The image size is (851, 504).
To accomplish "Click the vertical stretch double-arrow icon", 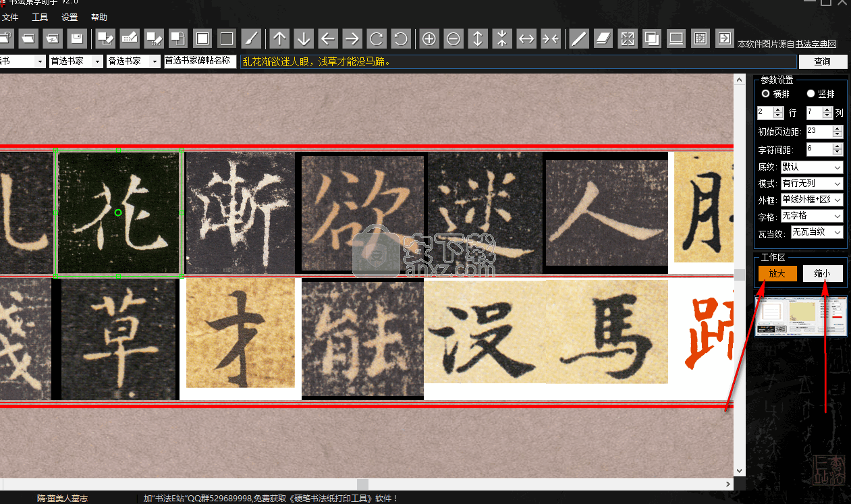I will pyautogui.click(x=477, y=38).
